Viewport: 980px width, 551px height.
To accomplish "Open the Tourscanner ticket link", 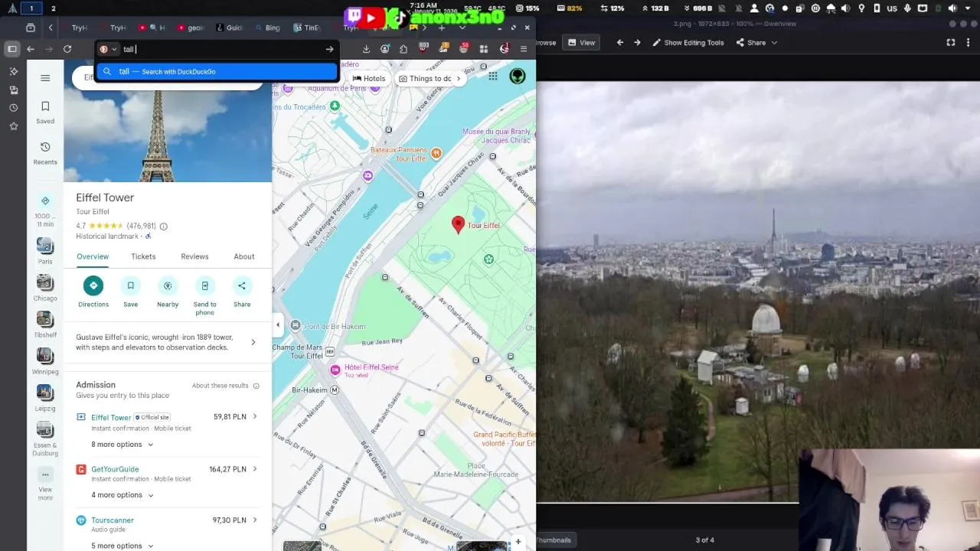I will [x=113, y=520].
